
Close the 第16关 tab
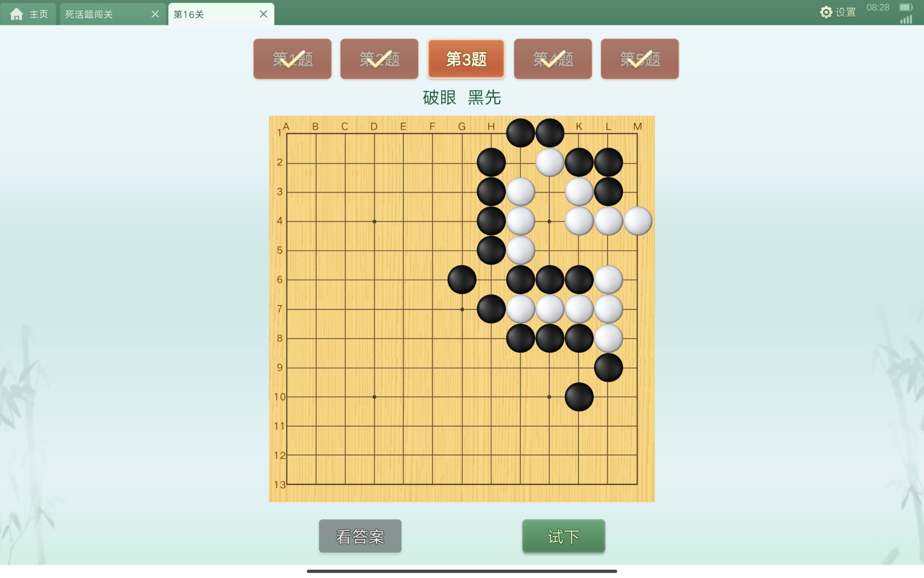tap(263, 14)
